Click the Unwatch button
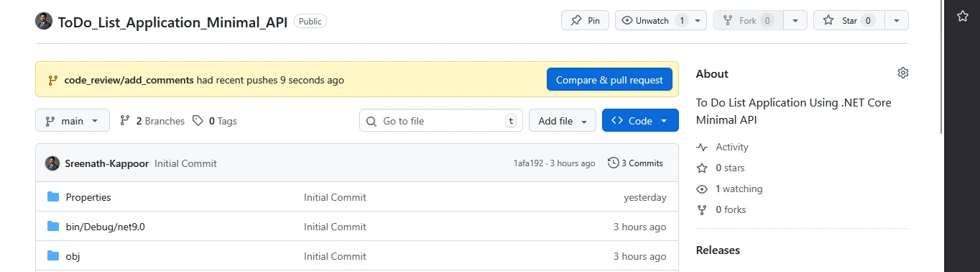Screen dimensions: 980x272 pos(653,20)
